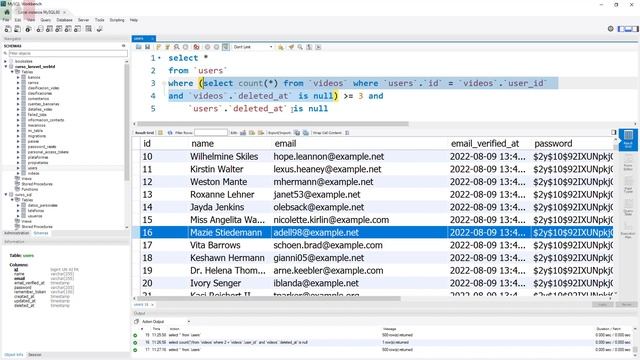
Task: Click the new SQL tab toolbar icon
Action: tap(7, 29)
